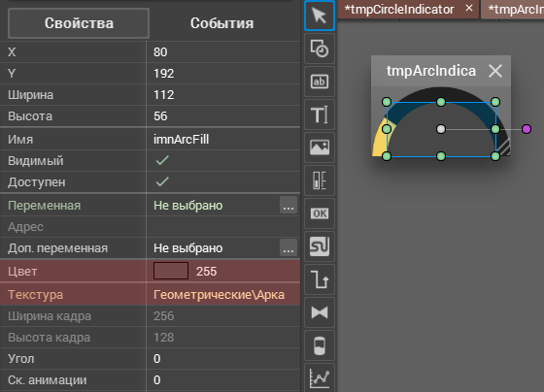Select the text label tool
The width and height of the screenshot is (544, 392).
pyautogui.click(x=320, y=114)
